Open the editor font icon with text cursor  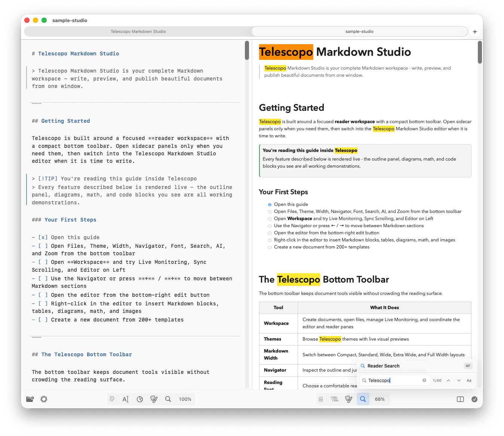pyautogui.click(x=126, y=399)
